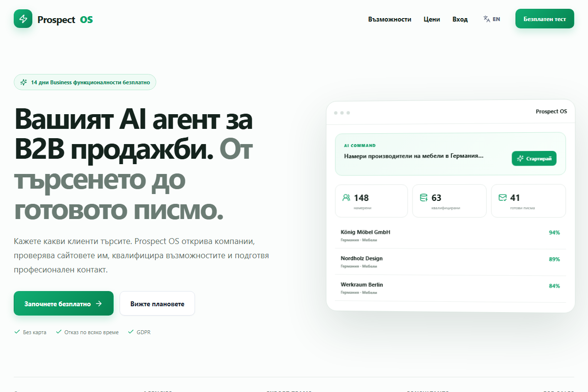Click the 84% score value
This screenshot has width=588, height=392.
(554, 286)
